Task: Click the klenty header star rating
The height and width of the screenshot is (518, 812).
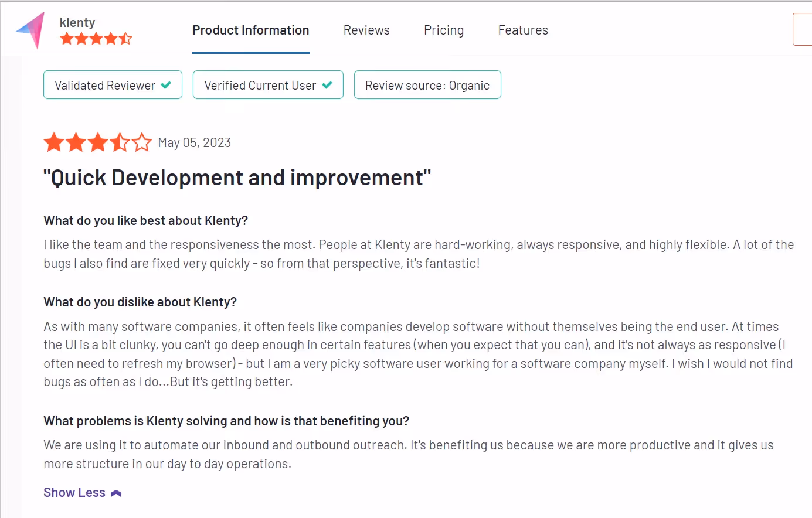Action: pos(96,39)
